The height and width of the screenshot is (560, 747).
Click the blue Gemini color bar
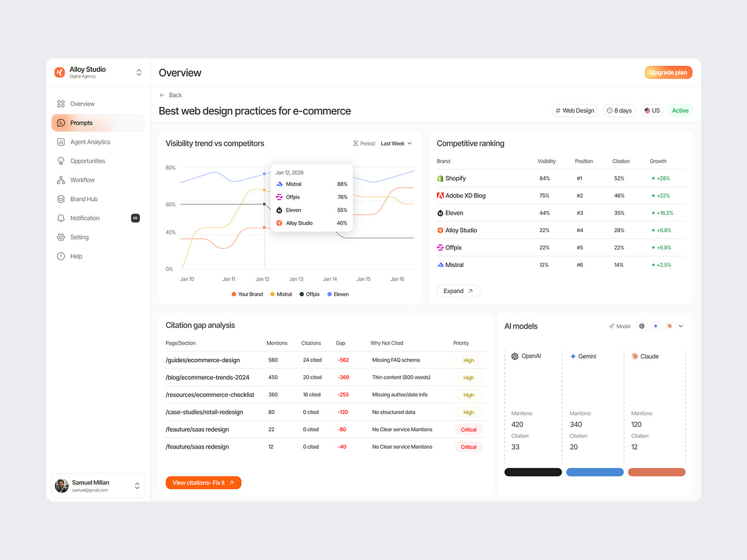(594, 472)
